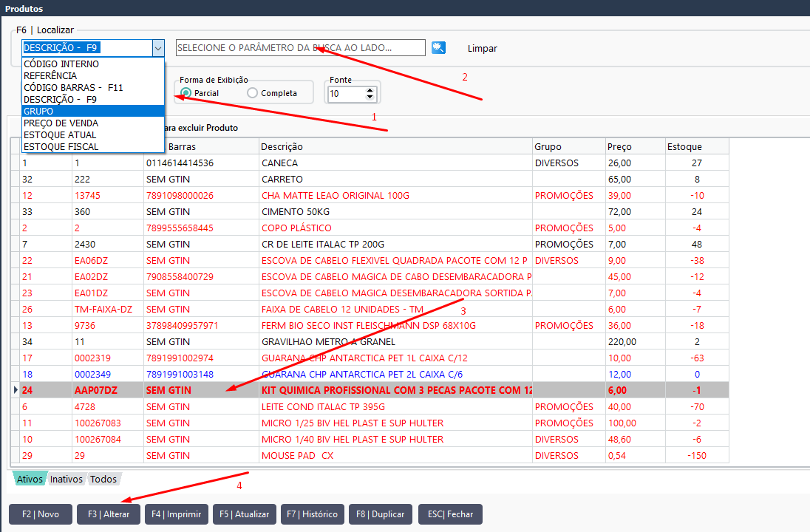The image size is (810, 532).
Task: Click reference code EA02DZ cell
Action: click(x=108, y=277)
